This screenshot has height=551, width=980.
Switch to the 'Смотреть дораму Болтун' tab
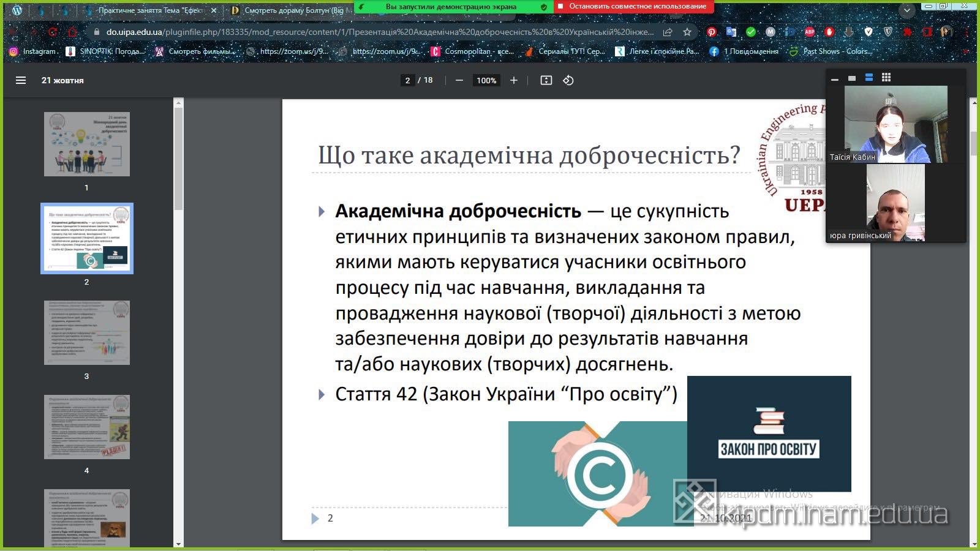tap(291, 10)
